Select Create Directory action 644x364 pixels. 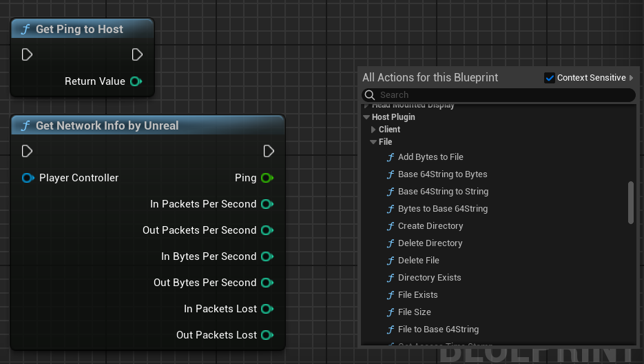tap(430, 226)
